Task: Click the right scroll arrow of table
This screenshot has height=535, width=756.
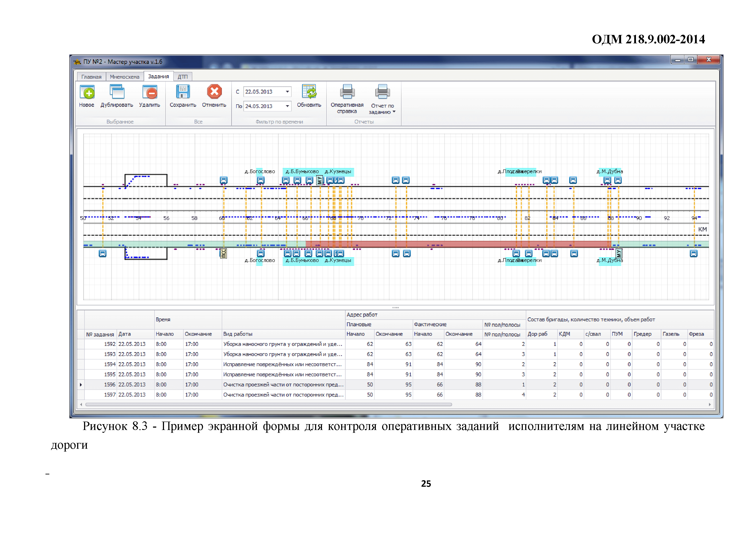Action: tap(710, 405)
